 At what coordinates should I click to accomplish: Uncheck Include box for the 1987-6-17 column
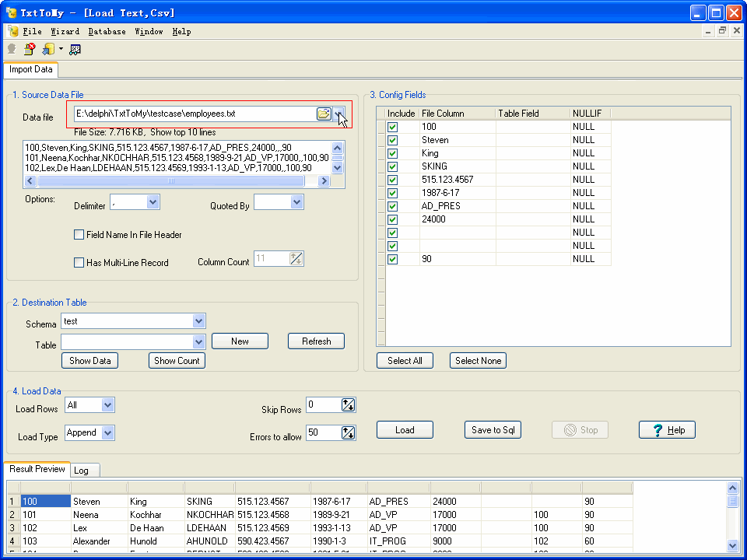(x=392, y=194)
